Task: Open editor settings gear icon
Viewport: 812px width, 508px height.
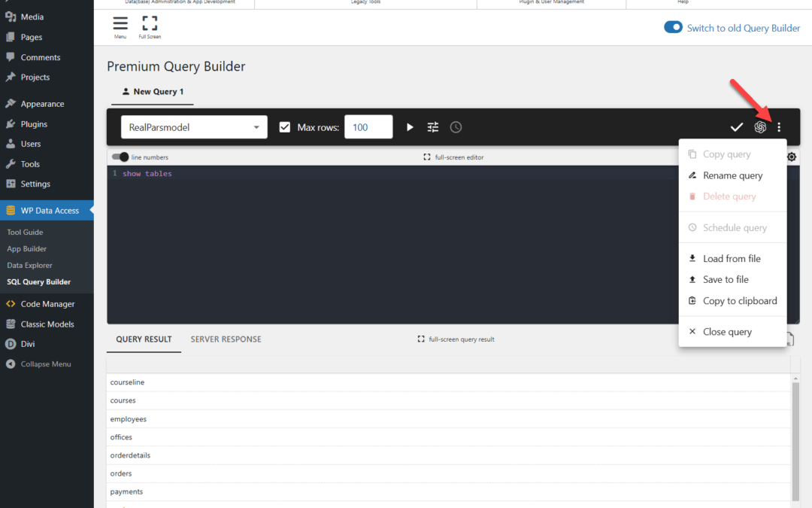Action: click(791, 157)
